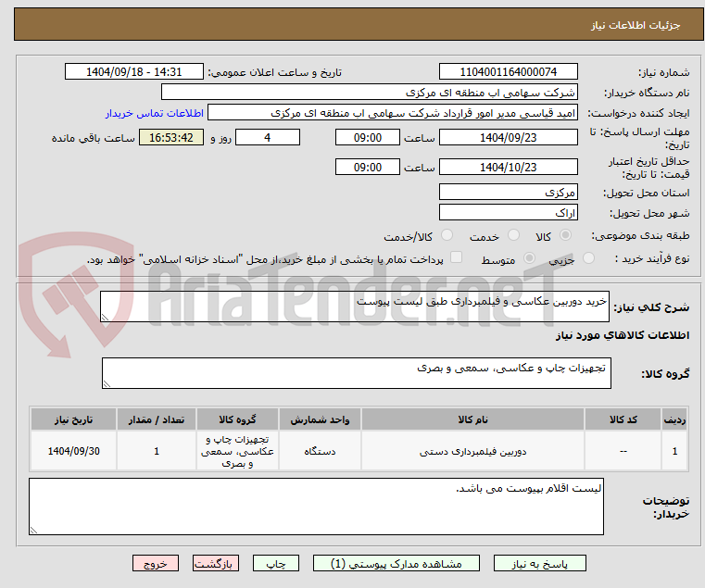
Task: Select the خدمت radio button
Action: click(513, 234)
